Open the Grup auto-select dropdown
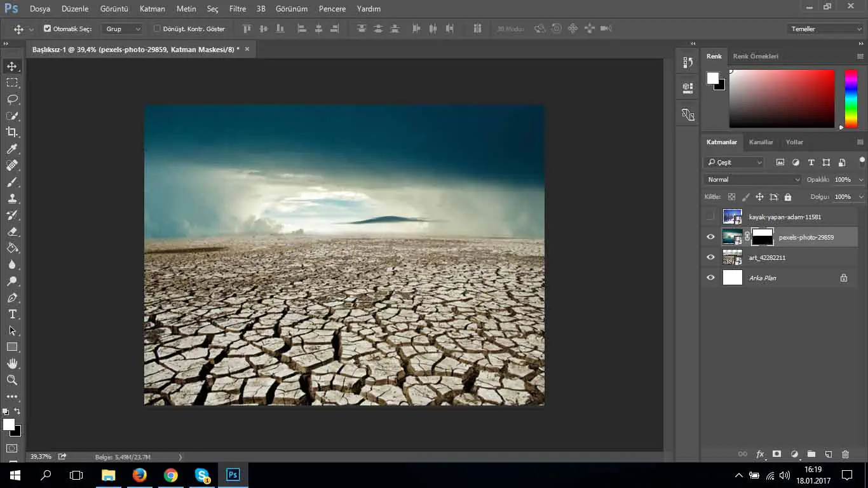Image resolution: width=868 pixels, height=488 pixels. coord(123,29)
